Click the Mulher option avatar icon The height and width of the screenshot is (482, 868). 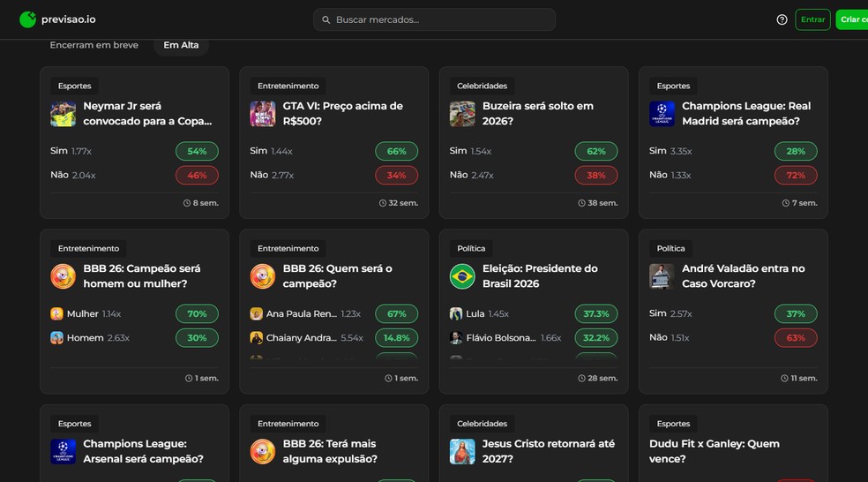(56, 313)
